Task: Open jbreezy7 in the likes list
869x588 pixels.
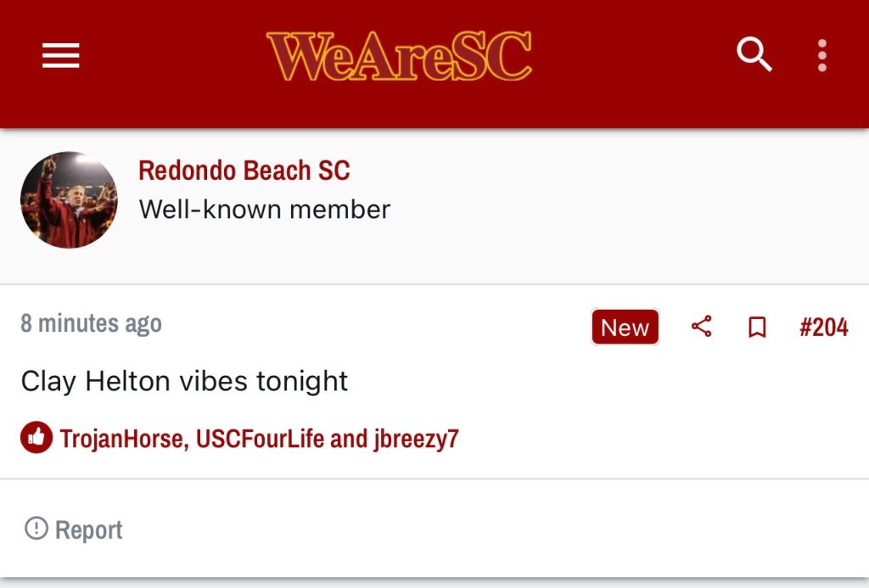Action: (x=416, y=439)
